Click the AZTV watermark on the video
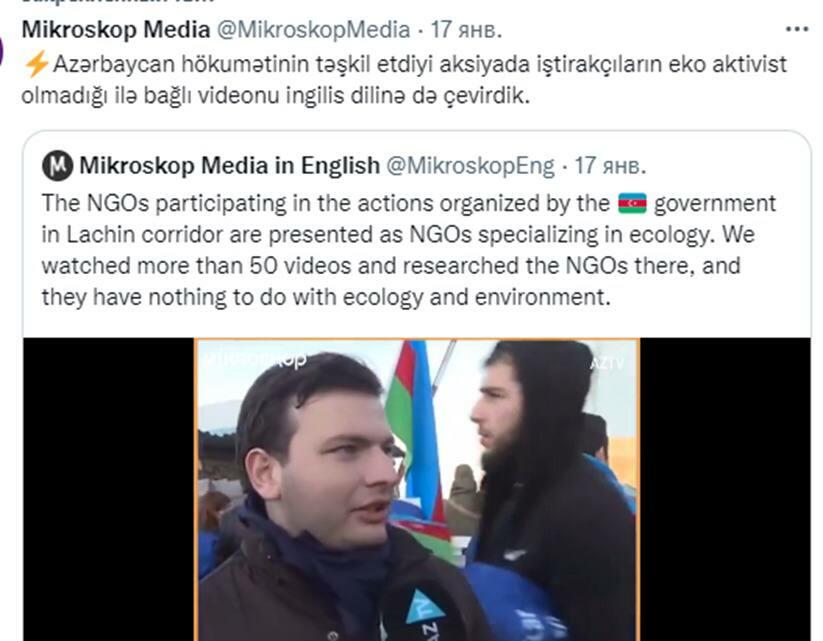The width and height of the screenshot is (823, 641). pos(607,363)
